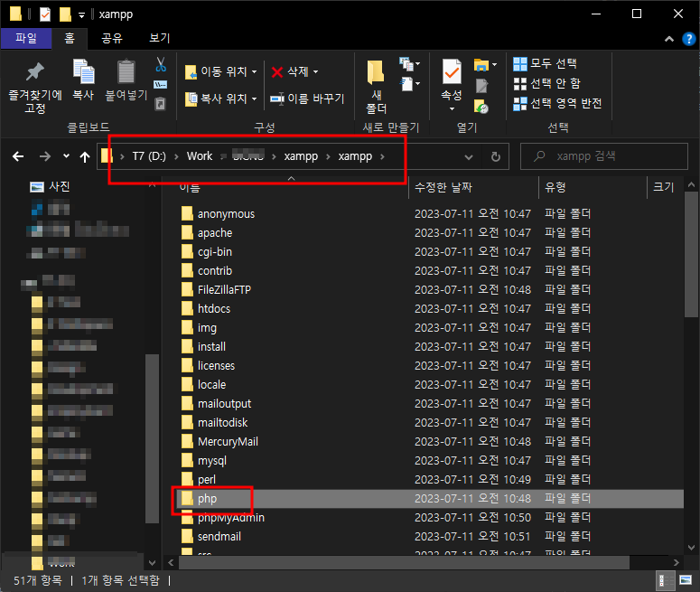Click the last xampp breadcrumb in address bar
The image size is (700, 592).
[x=355, y=156]
